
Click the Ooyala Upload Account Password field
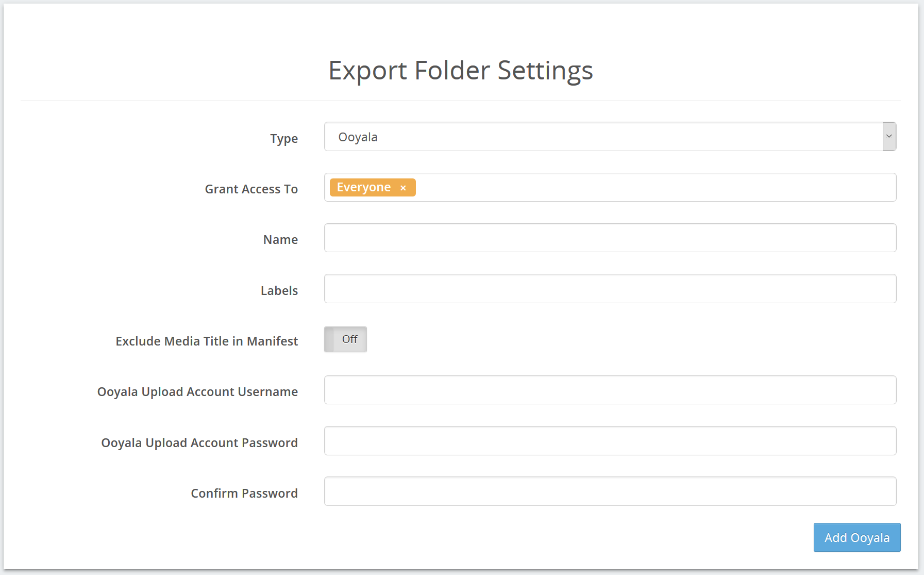(610, 440)
